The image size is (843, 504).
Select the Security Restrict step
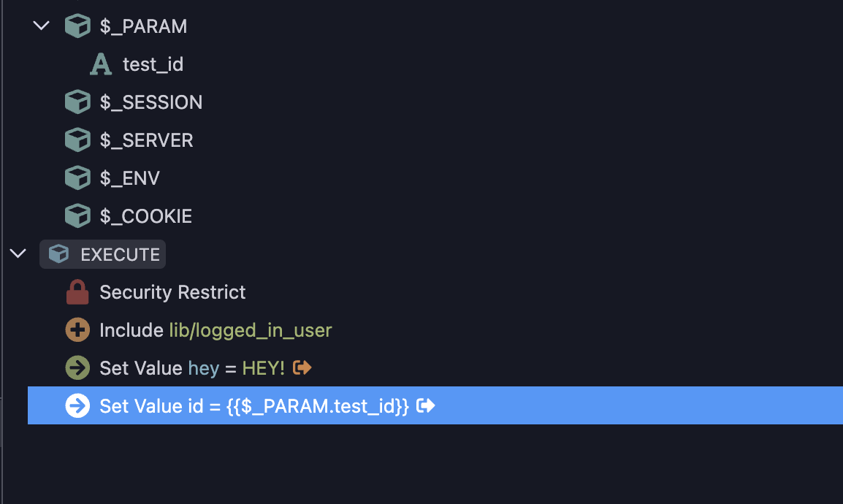click(x=172, y=291)
